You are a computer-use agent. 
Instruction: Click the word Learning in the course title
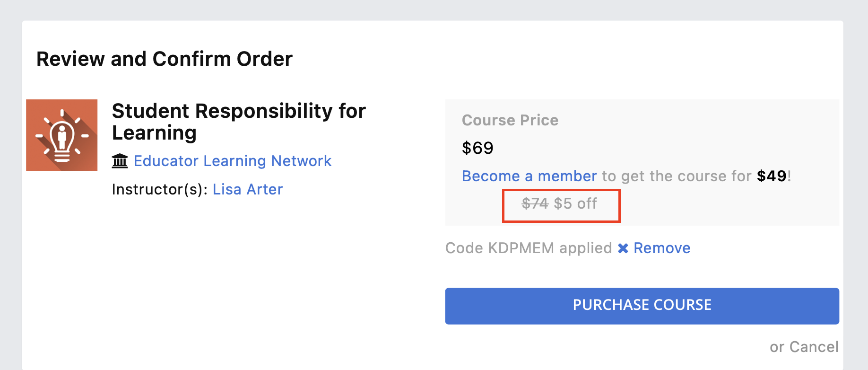point(154,133)
